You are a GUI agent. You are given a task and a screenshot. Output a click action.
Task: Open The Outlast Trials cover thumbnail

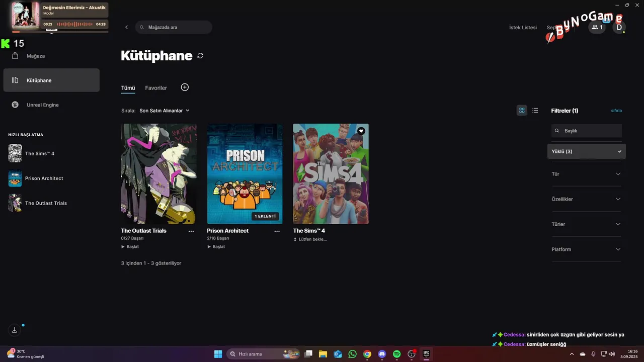point(158,173)
